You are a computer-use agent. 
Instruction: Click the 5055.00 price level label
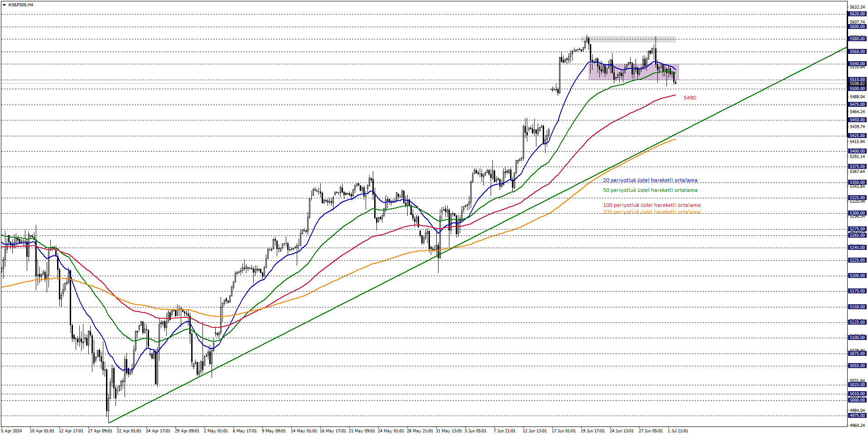pos(857,366)
